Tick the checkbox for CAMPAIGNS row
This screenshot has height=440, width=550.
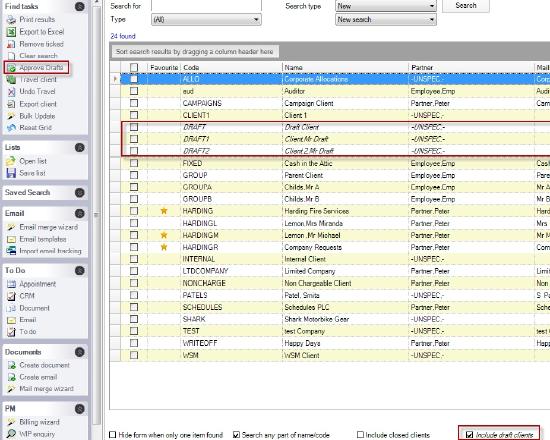coord(134,103)
